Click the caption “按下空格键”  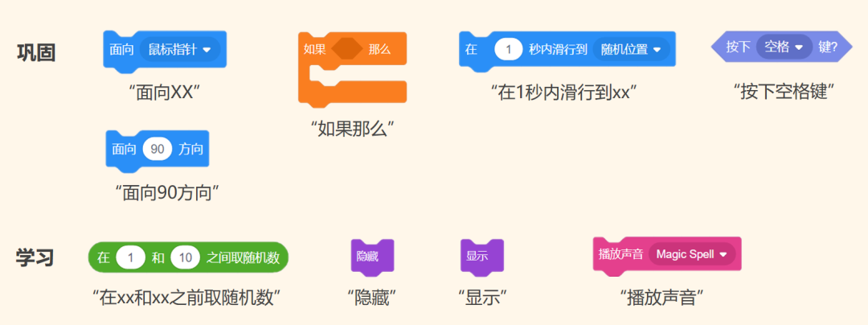782,91
